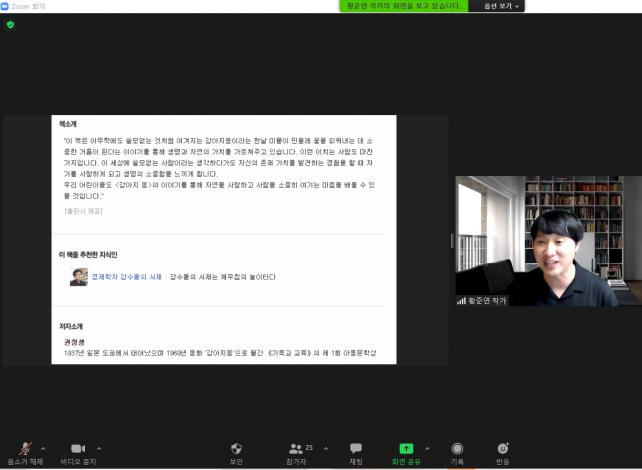642x470 pixels.
Task: Stop video with the camera icon
Action: (x=77, y=449)
